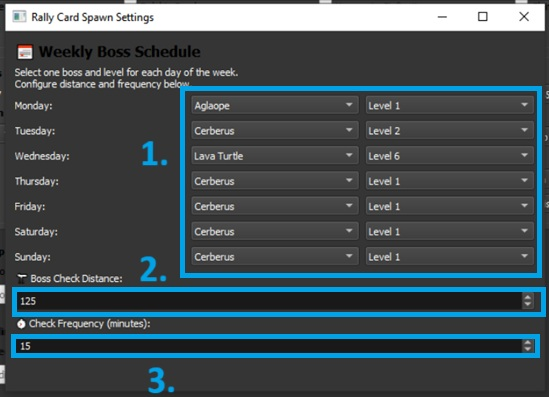The image size is (549, 397).
Task: Click the Check Frequency clock icon
Action: [21, 324]
